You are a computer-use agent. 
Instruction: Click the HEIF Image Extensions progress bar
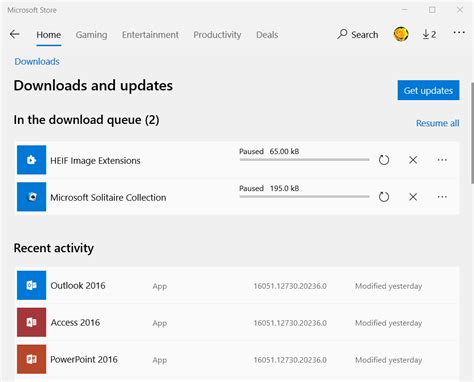tap(304, 160)
